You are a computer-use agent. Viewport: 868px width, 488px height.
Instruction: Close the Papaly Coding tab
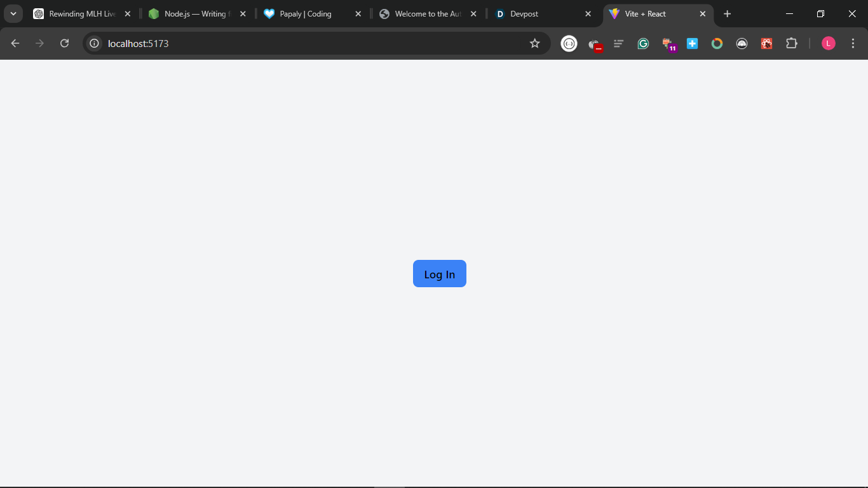coord(358,14)
